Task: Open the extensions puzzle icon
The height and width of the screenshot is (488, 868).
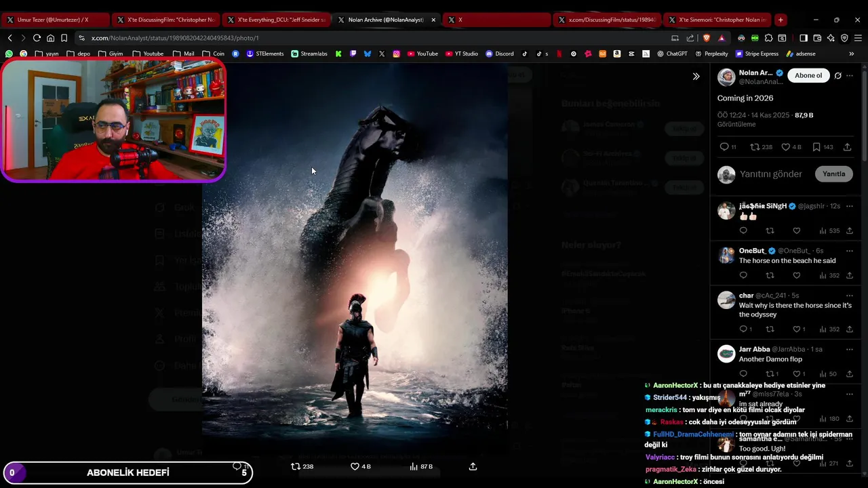Action: 768,38
